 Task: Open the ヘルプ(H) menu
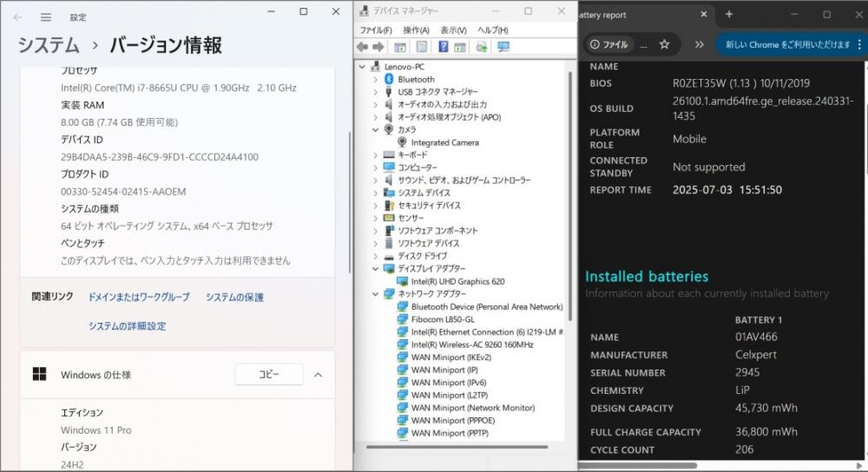coord(493,29)
